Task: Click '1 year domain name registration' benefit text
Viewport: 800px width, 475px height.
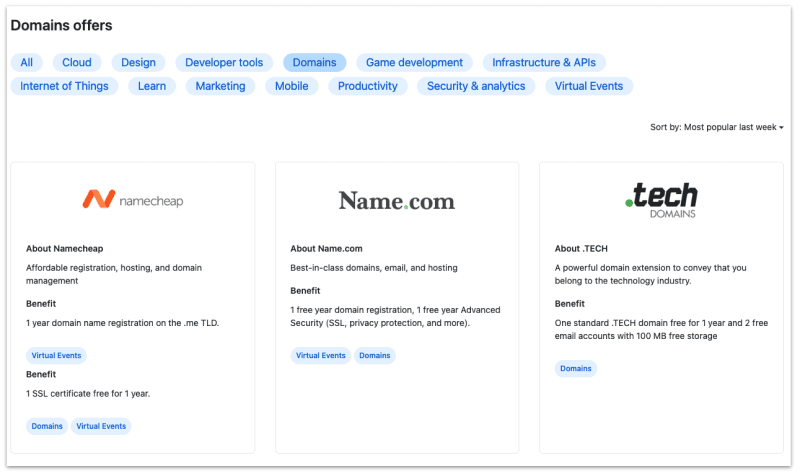Action: [122, 323]
